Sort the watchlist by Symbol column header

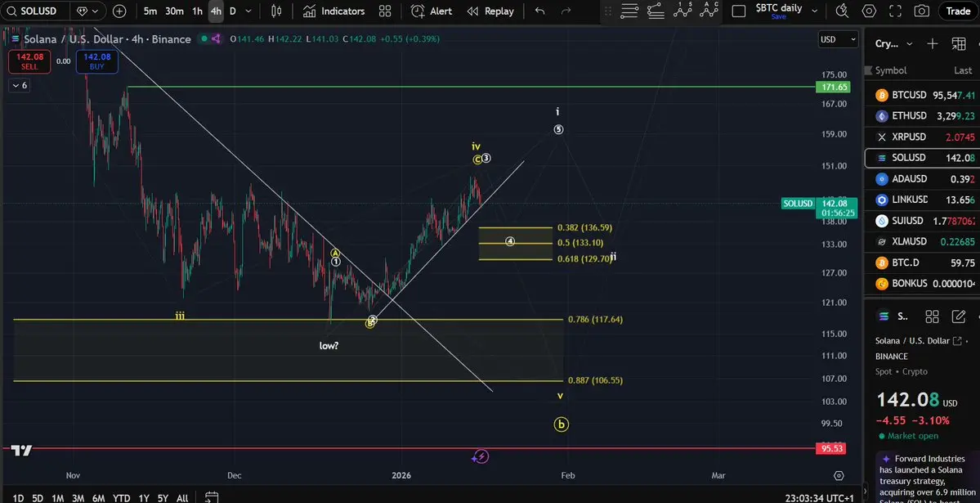tap(891, 70)
